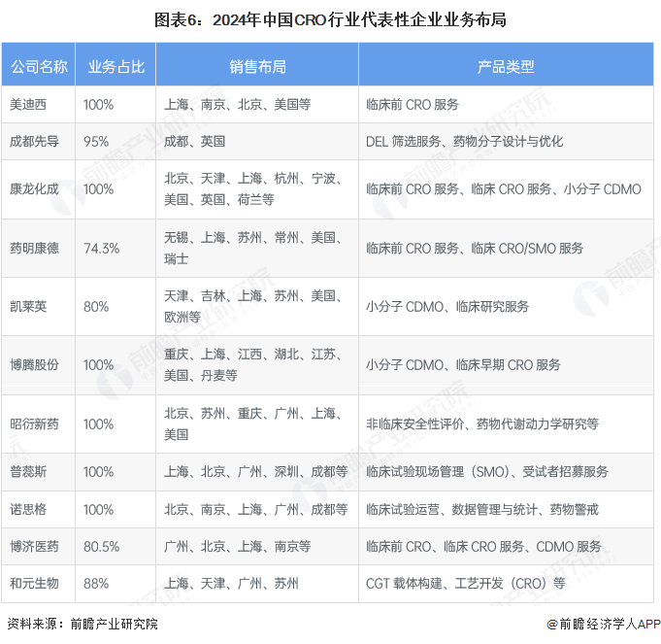Select the 88% share of 和元生物
Screen dimensions: 661x644
point(96,583)
